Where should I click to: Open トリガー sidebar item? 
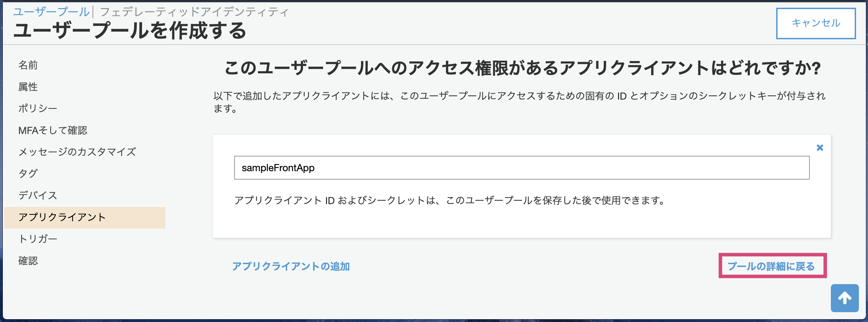coord(38,239)
